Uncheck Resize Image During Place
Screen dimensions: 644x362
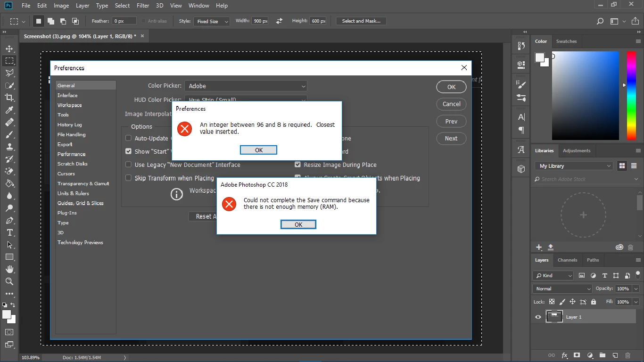click(297, 165)
